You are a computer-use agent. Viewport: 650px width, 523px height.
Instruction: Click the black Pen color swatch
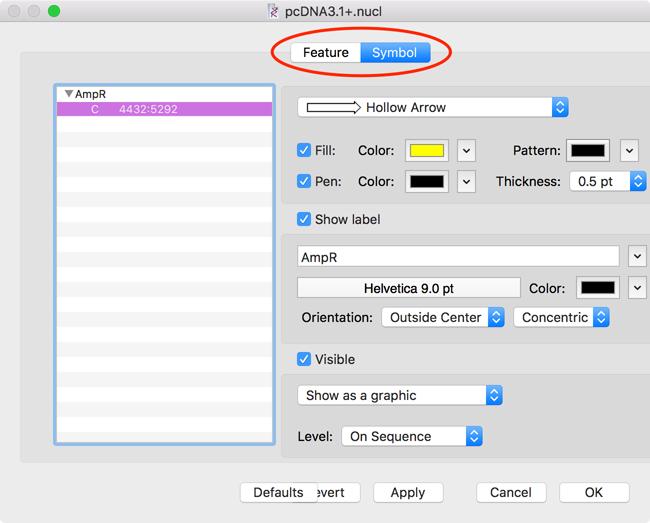[x=427, y=181]
